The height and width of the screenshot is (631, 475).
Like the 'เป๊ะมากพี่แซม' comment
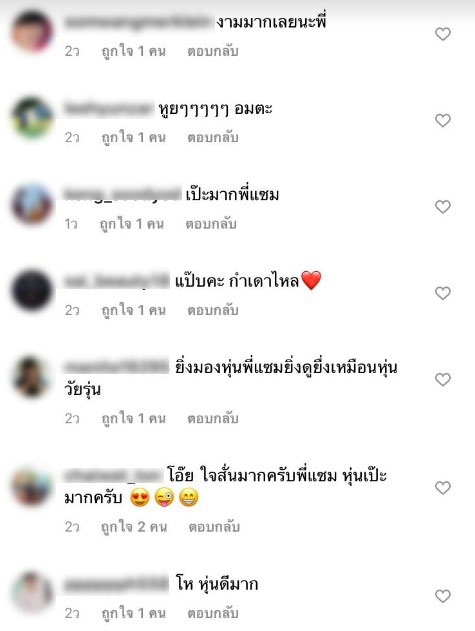click(442, 207)
